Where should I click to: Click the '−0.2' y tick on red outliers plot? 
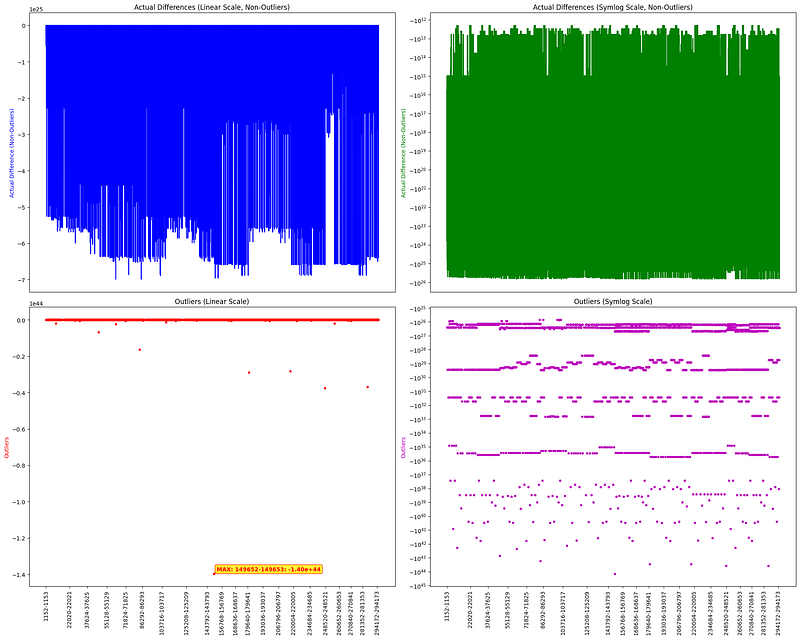tap(19, 356)
